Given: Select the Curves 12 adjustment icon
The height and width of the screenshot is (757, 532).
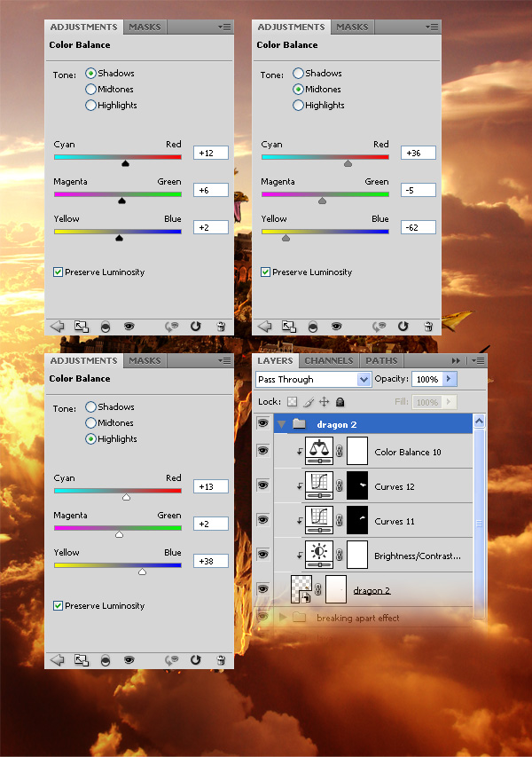Looking at the screenshot, I should pos(319,486).
